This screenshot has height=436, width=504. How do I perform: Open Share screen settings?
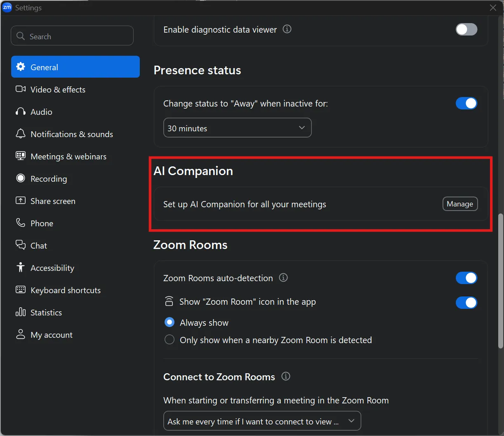pos(75,201)
